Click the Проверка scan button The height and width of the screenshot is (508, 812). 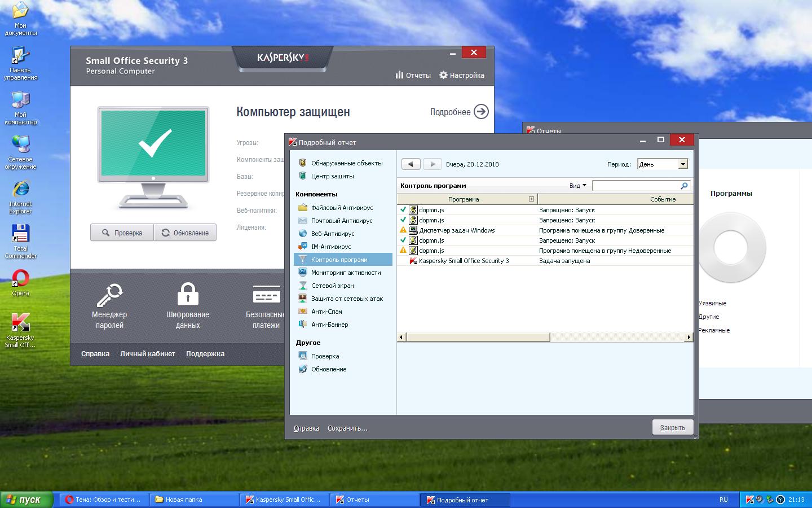click(122, 233)
